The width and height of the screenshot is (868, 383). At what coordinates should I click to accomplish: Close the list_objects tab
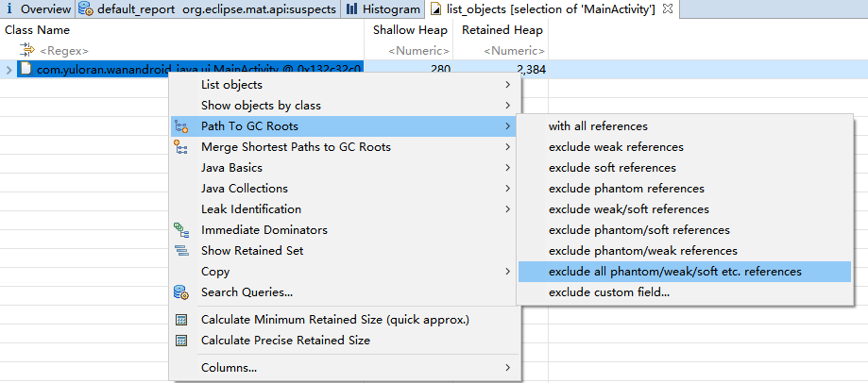(x=668, y=8)
